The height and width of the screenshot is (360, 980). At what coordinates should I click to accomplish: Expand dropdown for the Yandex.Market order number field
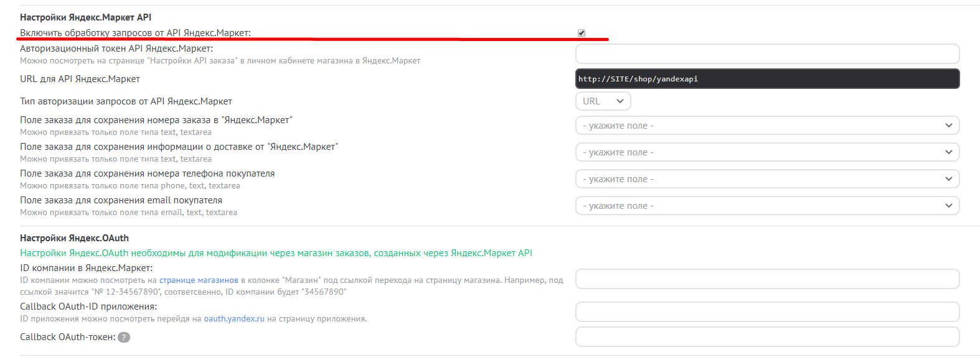767,126
